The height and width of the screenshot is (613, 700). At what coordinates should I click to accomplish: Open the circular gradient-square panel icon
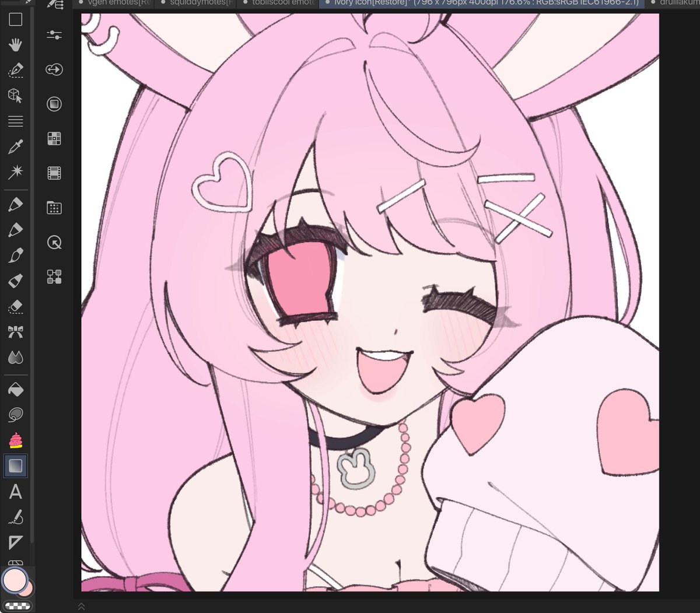(x=54, y=104)
